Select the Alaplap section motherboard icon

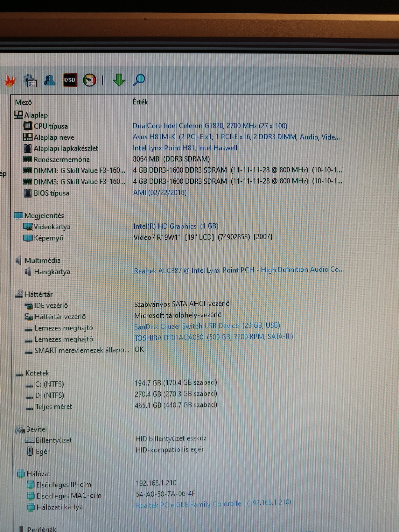(18, 115)
